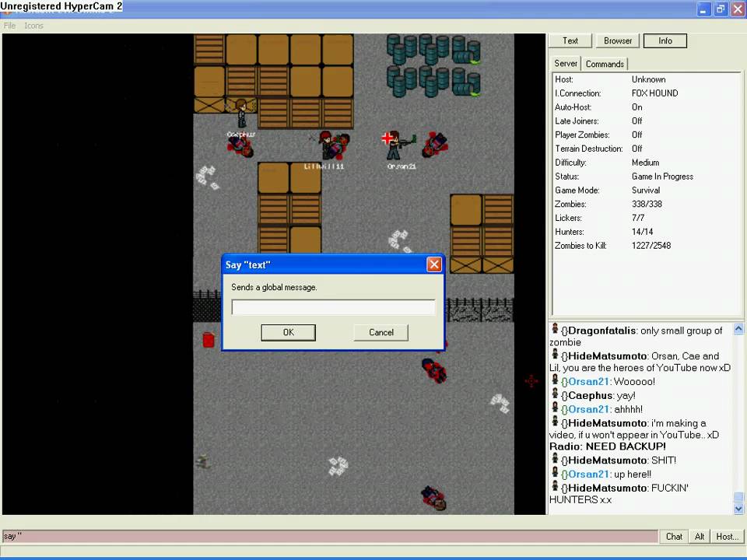The width and height of the screenshot is (747, 560).
Task: Switch to the Commands tab
Action: [x=605, y=64]
